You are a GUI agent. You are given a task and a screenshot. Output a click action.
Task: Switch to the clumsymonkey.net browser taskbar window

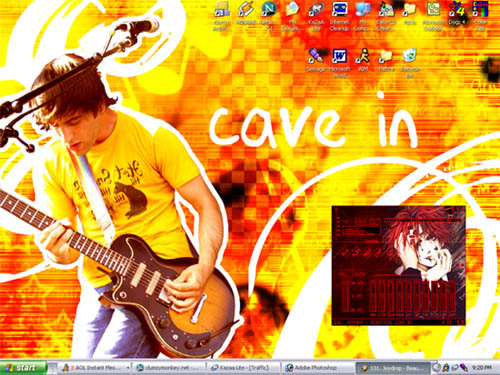click(x=169, y=368)
